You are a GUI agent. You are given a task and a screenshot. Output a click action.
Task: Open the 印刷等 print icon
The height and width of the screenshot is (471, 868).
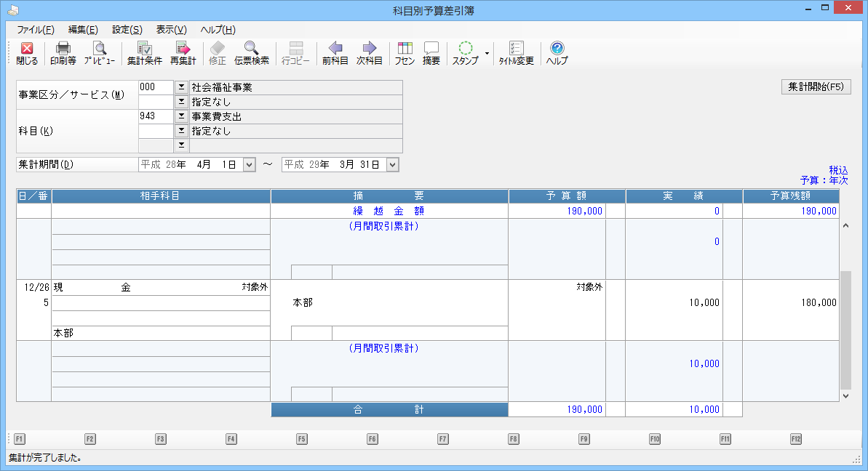63,53
